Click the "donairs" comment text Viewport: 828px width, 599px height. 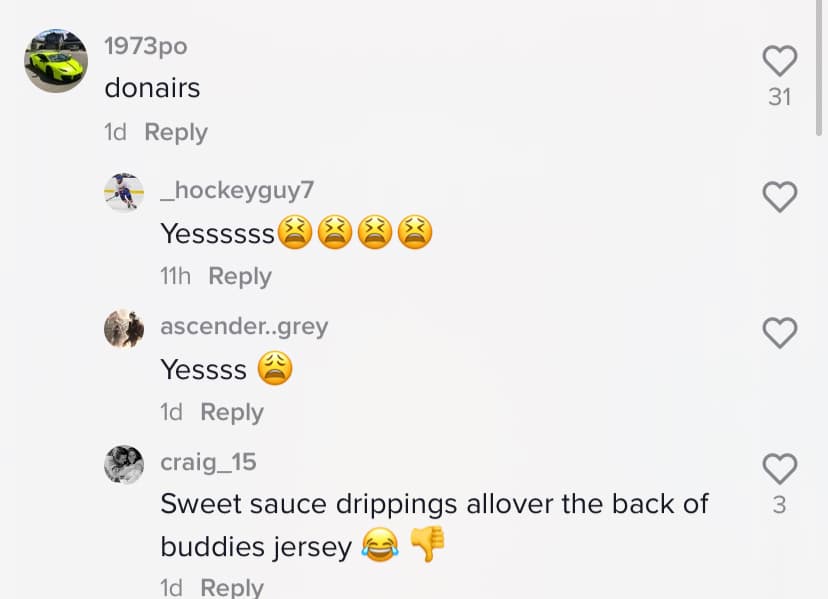pyautogui.click(x=152, y=88)
